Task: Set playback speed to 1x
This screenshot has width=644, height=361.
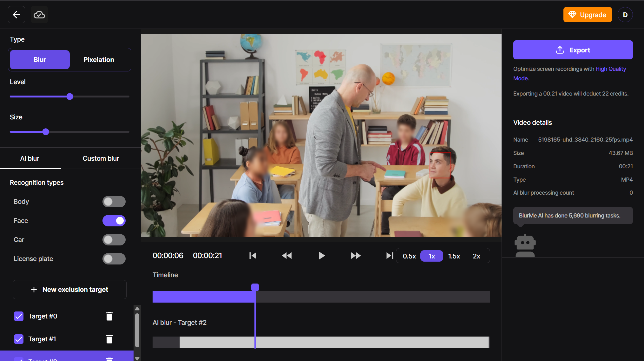Action: pyautogui.click(x=432, y=256)
